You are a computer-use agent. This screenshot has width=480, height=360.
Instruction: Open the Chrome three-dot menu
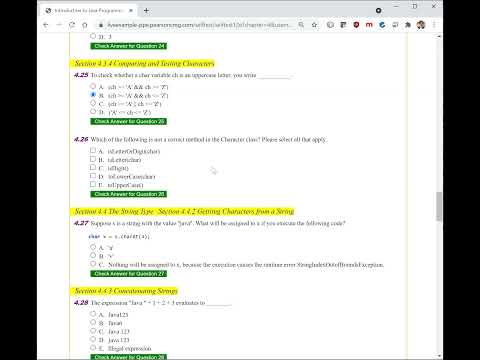point(434,25)
